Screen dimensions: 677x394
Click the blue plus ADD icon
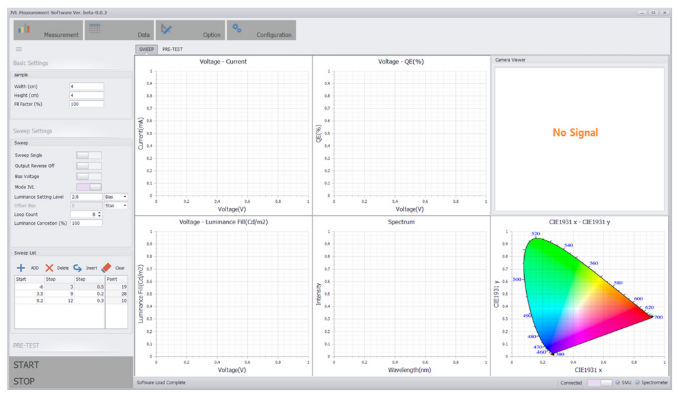(x=21, y=268)
